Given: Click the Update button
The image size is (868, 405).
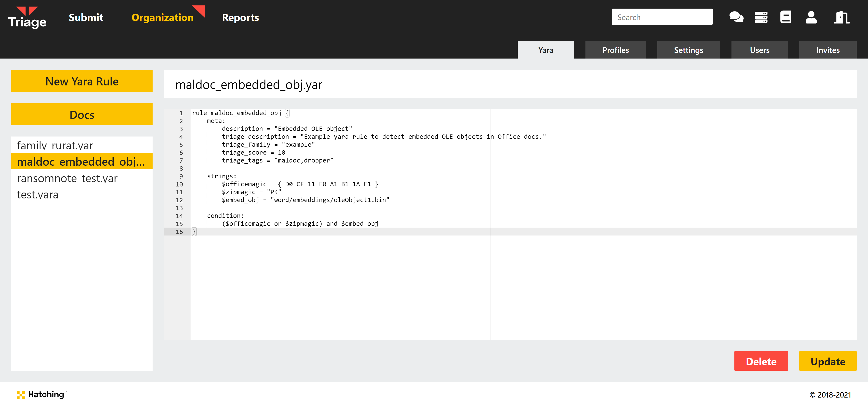Looking at the screenshot, I should 828,361.
